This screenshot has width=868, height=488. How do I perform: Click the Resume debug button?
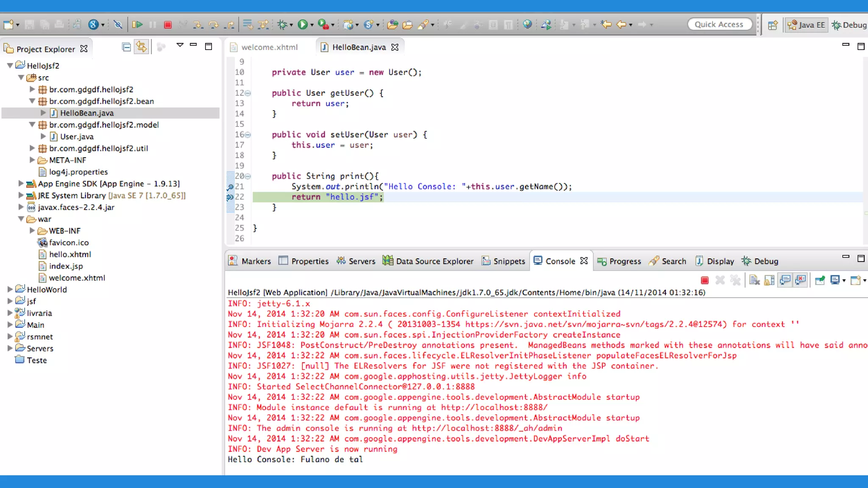137,25
